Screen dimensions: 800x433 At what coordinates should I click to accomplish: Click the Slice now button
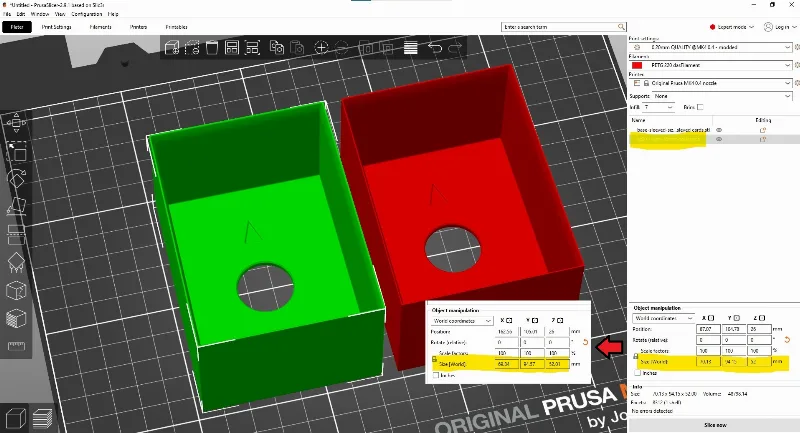[x=714, y=425]
